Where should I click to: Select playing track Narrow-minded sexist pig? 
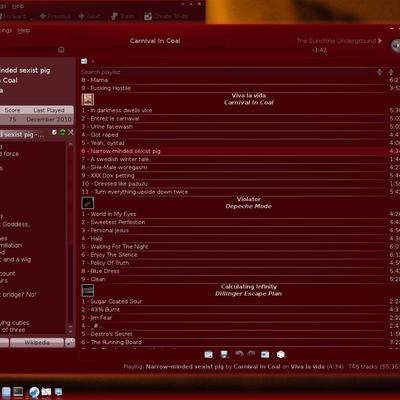coord(240,151)
